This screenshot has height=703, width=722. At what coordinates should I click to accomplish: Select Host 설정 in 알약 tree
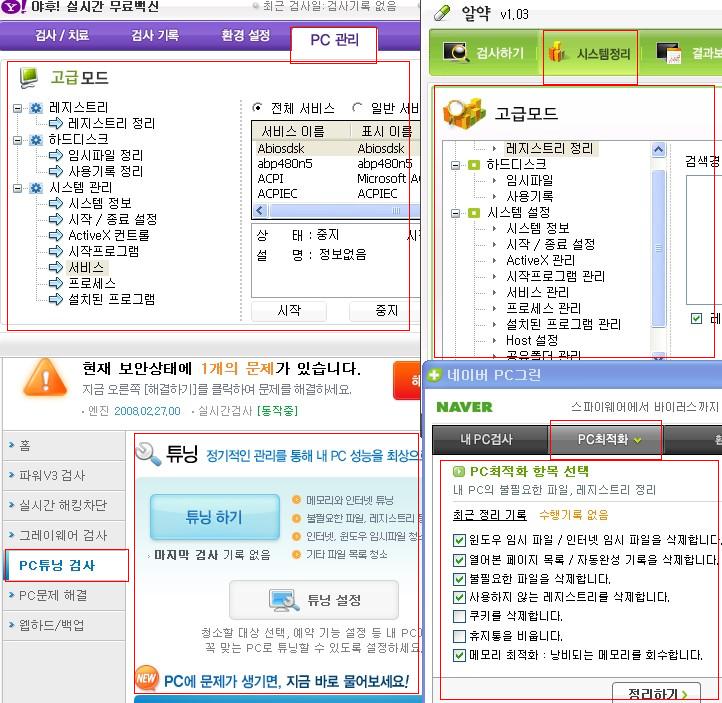tap(532, 340)
